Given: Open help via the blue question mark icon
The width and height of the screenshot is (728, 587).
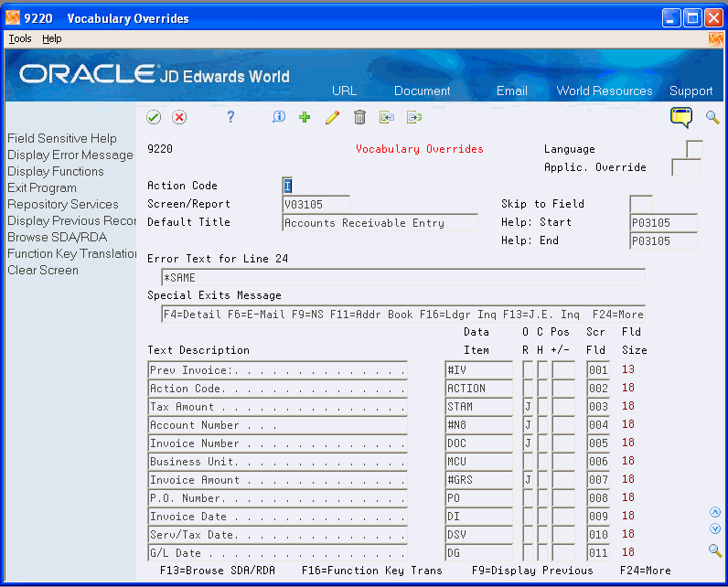Looking at the screenshot, I should coord(230,117).
